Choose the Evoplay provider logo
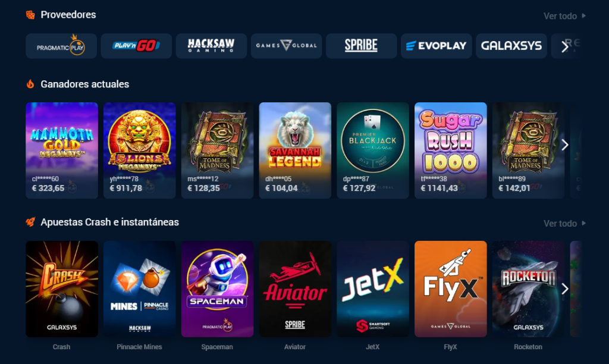This screenshot has height=364, width=609. point(436,46)
